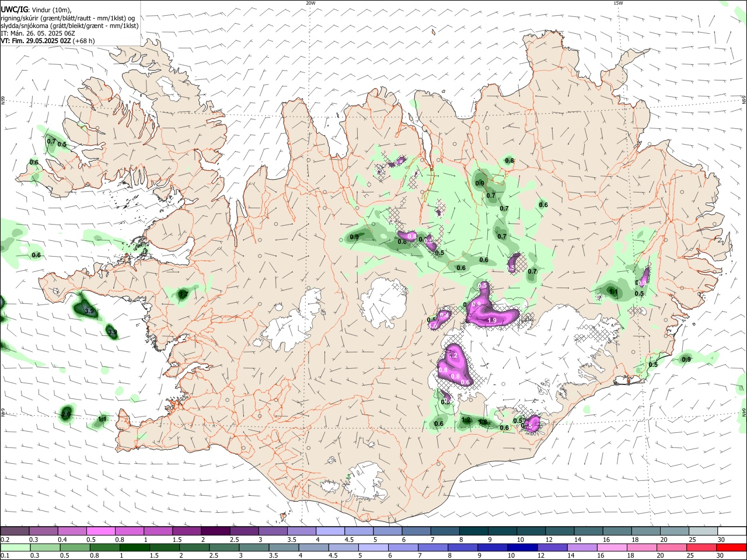Click the light pink swatch labeled 16 in rain legend
This screenshot has height=560, width=747.
click(612, 548)
